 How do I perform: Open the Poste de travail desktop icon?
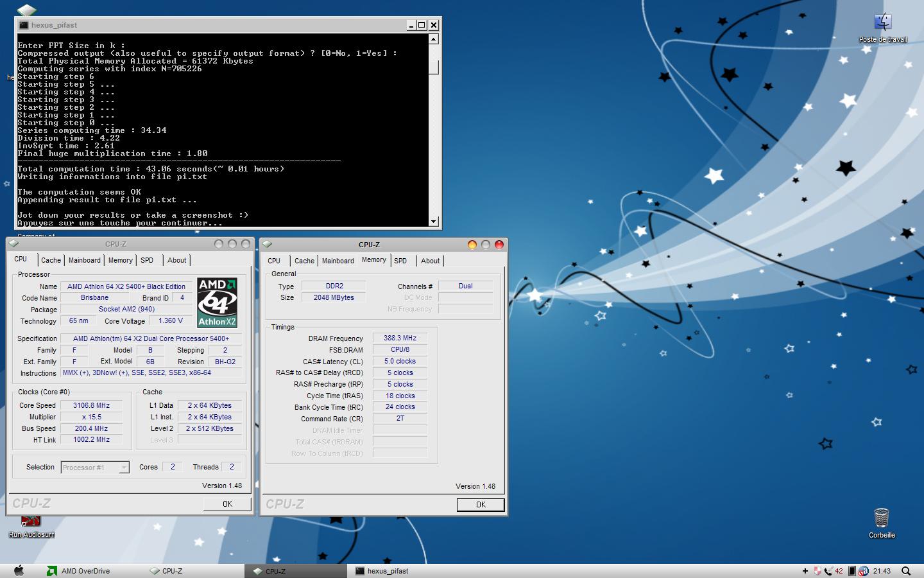pos(883,27)
